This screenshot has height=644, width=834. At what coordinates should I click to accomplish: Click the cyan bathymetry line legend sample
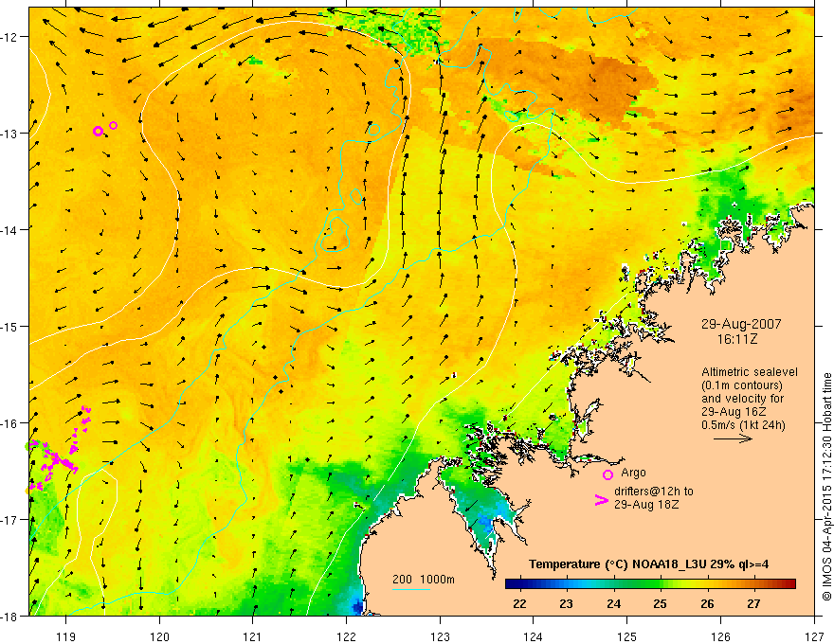411,589
